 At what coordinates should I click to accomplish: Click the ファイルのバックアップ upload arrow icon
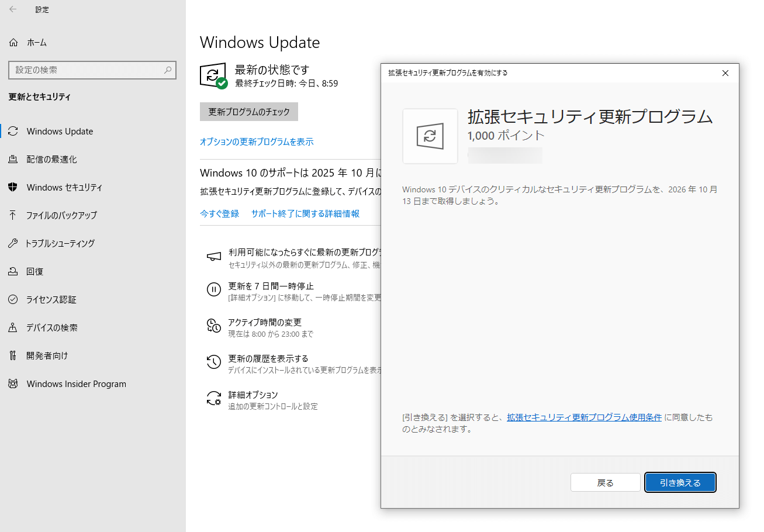[x=13, y=215]
